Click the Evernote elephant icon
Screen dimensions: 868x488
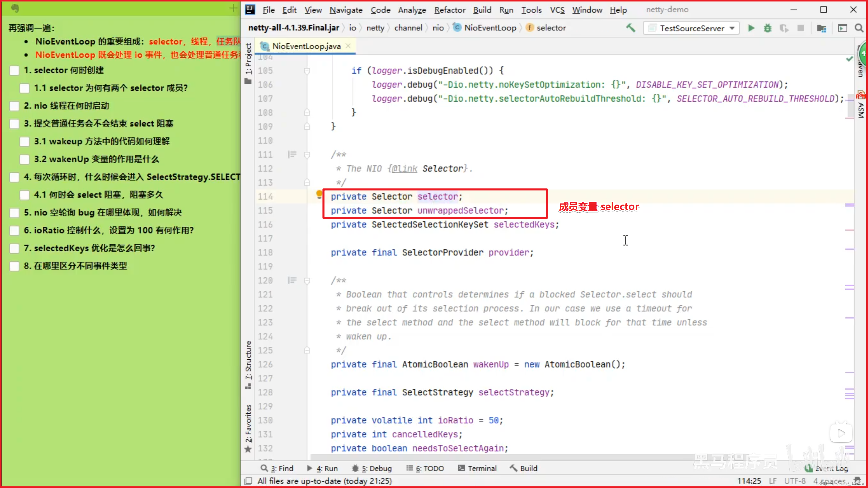(x=15, y=8)
